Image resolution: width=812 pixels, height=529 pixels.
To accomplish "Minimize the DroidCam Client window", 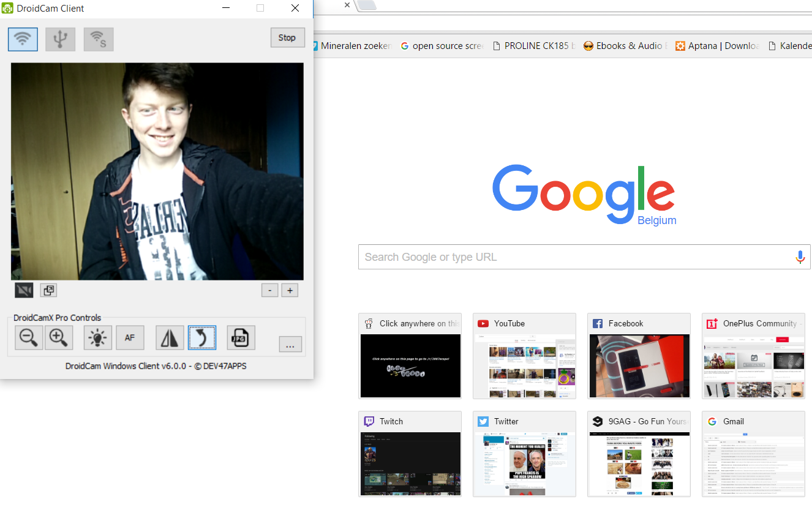I will pyautogui.click(x=226, y=9).
